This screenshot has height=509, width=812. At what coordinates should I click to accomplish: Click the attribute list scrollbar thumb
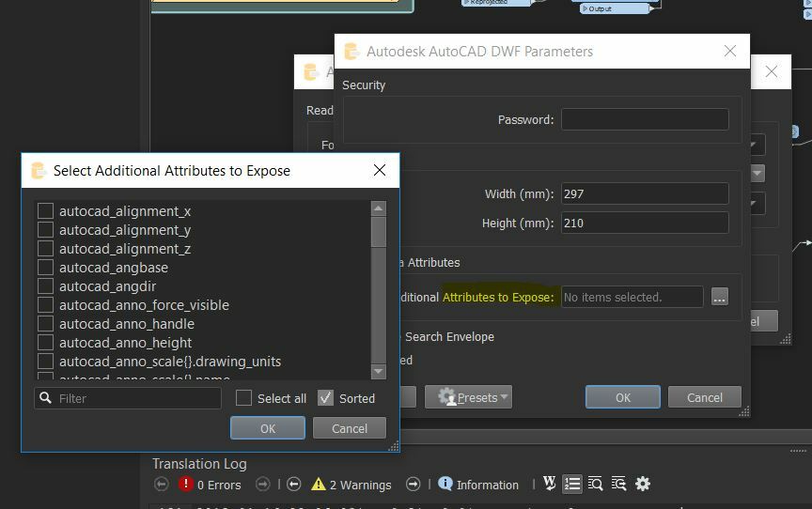(x=379, y=232)
